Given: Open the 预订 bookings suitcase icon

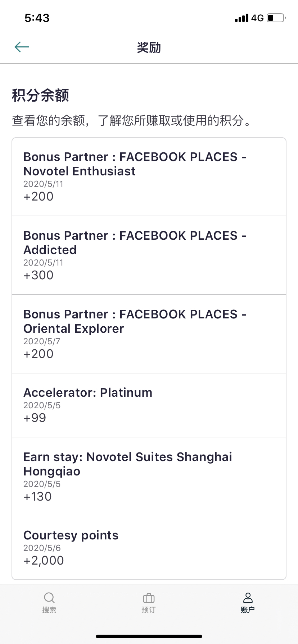Looking at the screenshot, I should [x=149, y=598].
